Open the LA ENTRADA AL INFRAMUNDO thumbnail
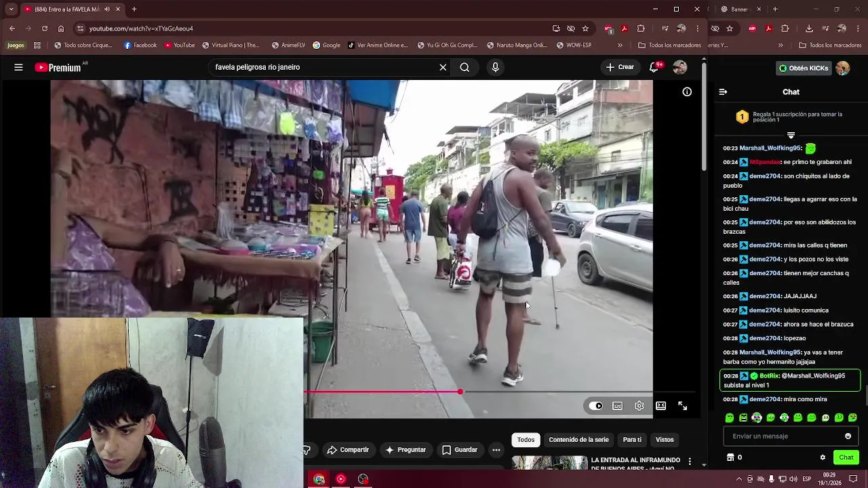868x488 pixels. pyautogui.click(x=549, y=463)
